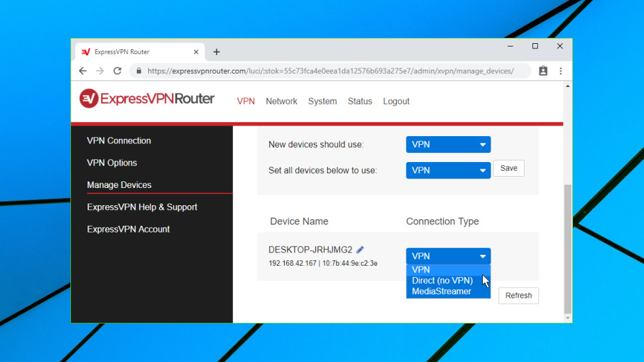Open ExpressVPN Help & Support page
The height and width of the screenshot is (362, 644).
[x=142, y=207]
